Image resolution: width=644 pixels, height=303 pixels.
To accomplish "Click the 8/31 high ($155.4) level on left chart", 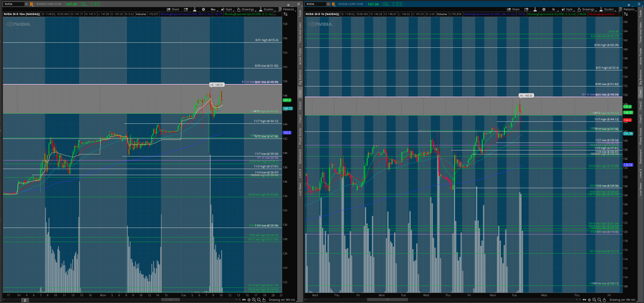I will [x=267, y=40].
